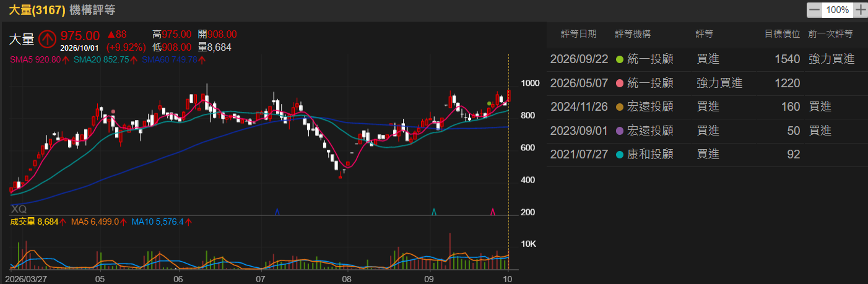
Task: Click the red up arrow after MA5 6,499.0
Action: tap(123, 221)
